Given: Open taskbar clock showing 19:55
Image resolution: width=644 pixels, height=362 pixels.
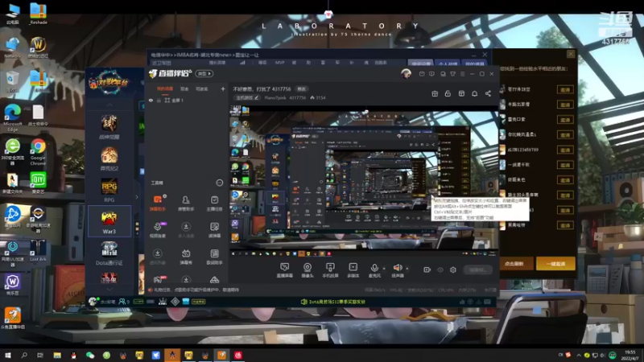Looking at the screenshot, I should point(630,355).
